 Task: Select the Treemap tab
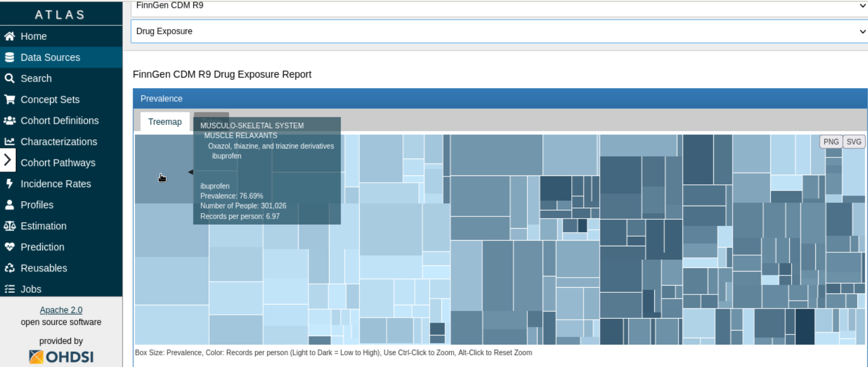165,122
